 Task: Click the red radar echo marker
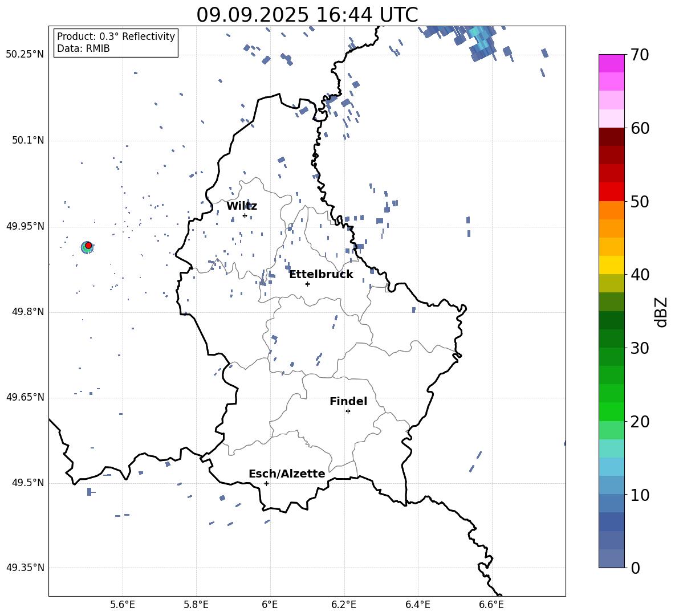pos(88,245)
